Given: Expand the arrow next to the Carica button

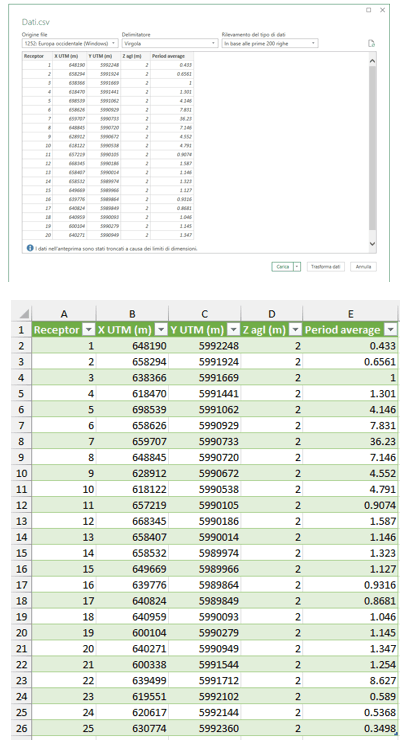Looking at the screenshot, I should 297,267.
